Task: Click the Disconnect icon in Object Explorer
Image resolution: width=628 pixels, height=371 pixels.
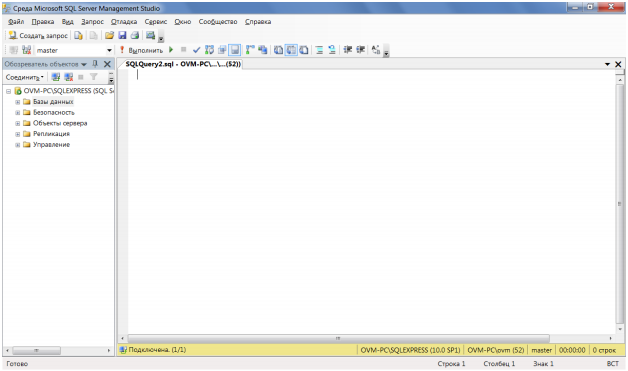Action: click(x=69, y=77)
